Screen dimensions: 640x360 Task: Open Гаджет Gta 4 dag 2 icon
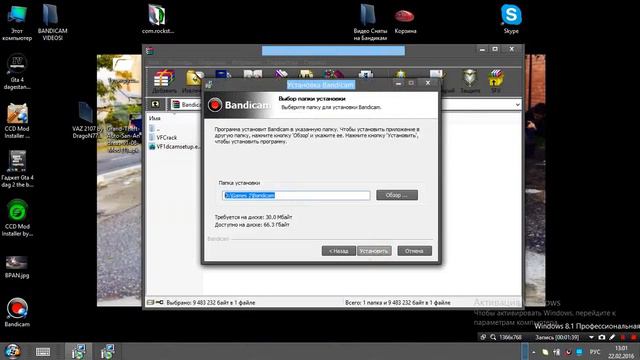point(17,169)
